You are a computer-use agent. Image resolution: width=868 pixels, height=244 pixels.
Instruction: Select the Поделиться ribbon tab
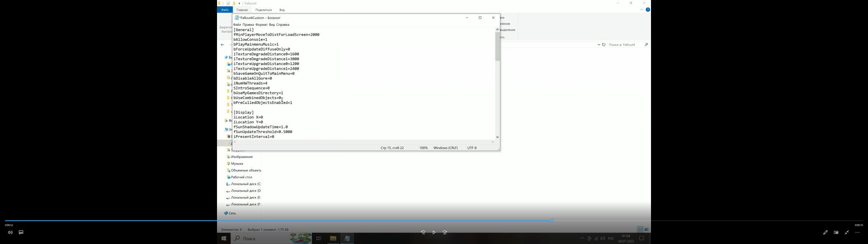263,10
